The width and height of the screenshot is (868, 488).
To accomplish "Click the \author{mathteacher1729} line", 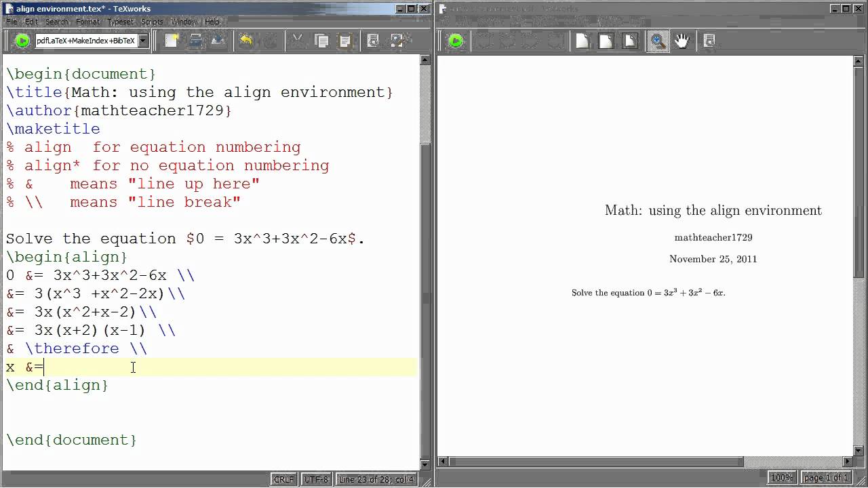I will (x=119, y=110).
